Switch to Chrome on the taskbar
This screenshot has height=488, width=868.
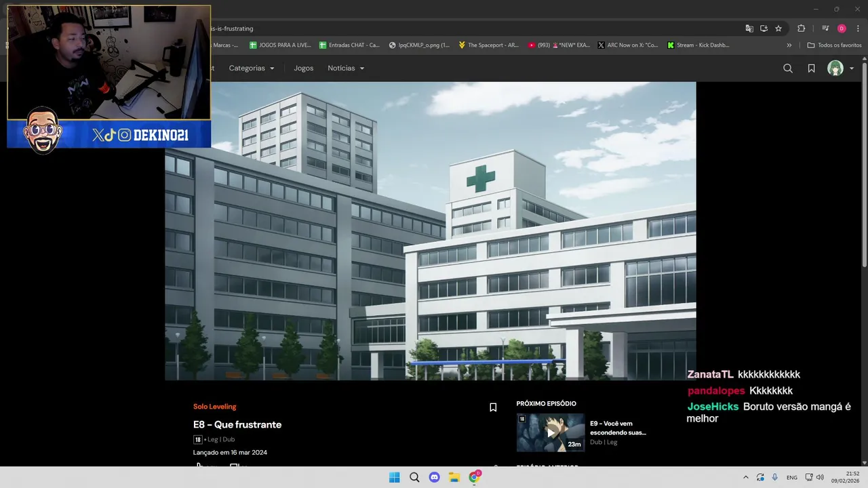(x=474, y=477)
